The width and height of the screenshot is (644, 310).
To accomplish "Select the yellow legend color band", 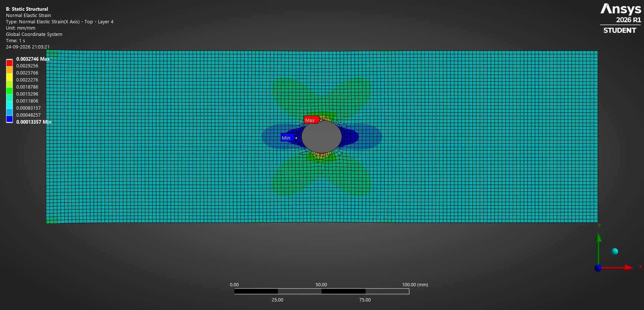I will point(9,77).
